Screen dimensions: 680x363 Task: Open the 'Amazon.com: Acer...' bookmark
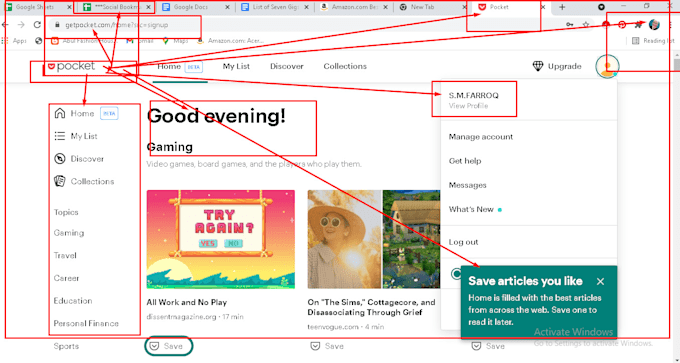(230, 41)
